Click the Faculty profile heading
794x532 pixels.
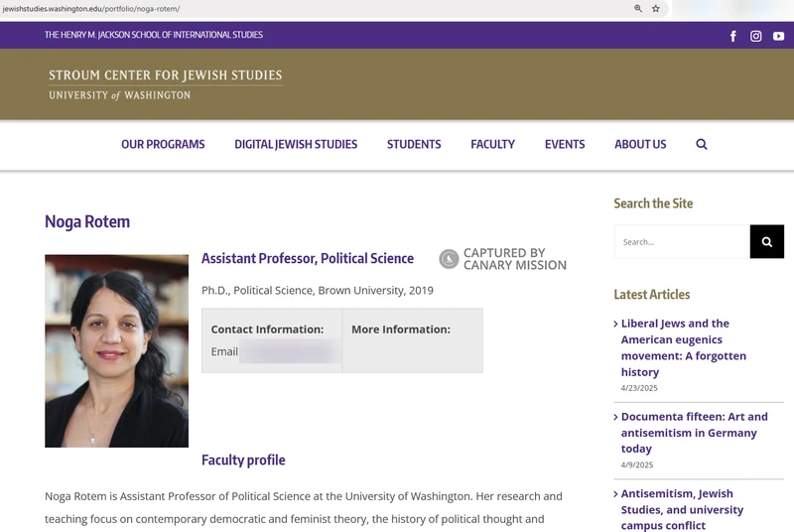coord(243,461)
